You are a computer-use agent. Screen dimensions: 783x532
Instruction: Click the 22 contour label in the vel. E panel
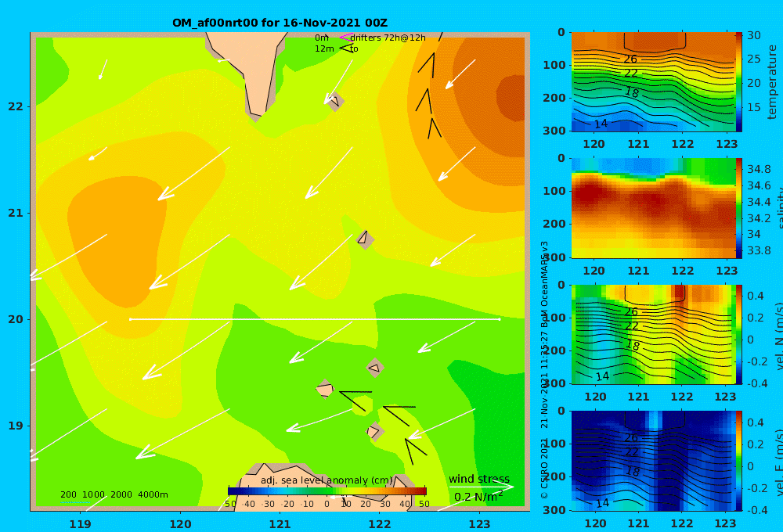point(631,451)
